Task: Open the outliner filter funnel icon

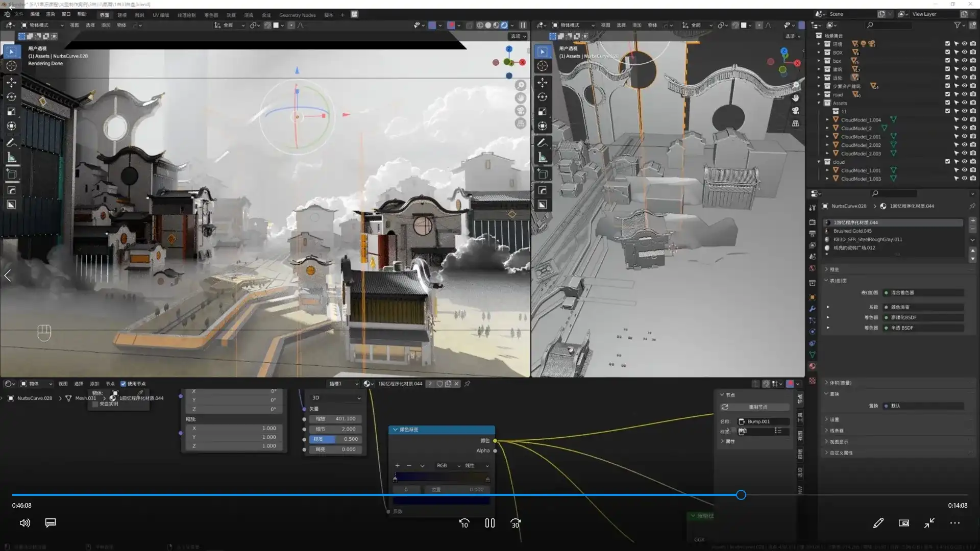Action: point(958,25)
